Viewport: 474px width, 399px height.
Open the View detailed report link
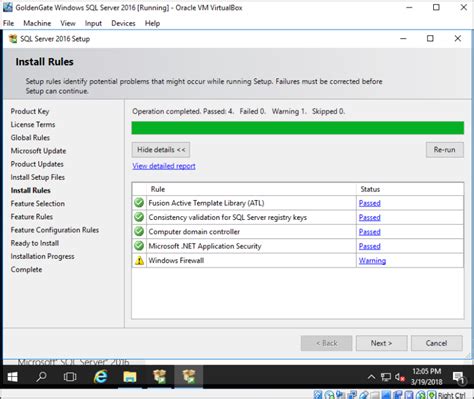point(164,166)
